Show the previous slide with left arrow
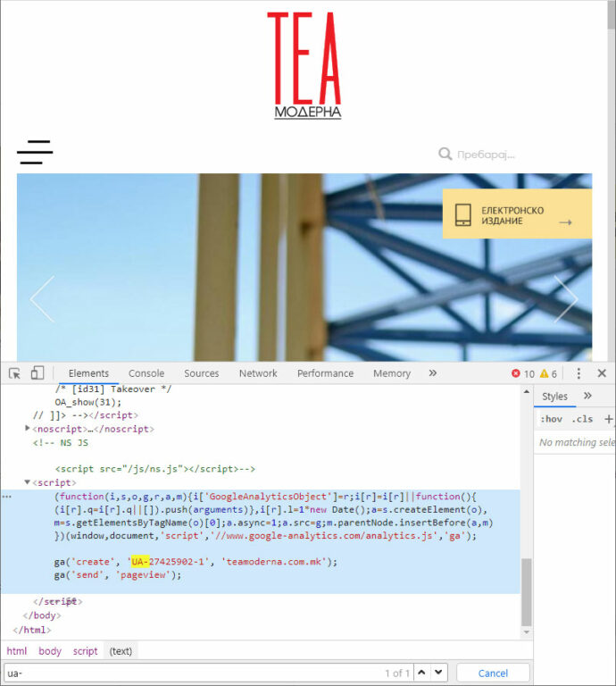 click(43, 299)
